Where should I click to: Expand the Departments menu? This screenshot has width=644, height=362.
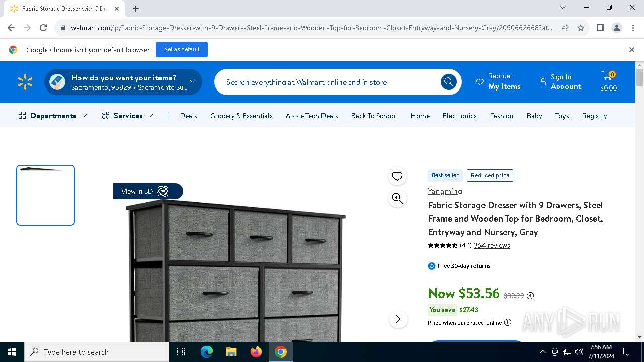click(53, 115)
